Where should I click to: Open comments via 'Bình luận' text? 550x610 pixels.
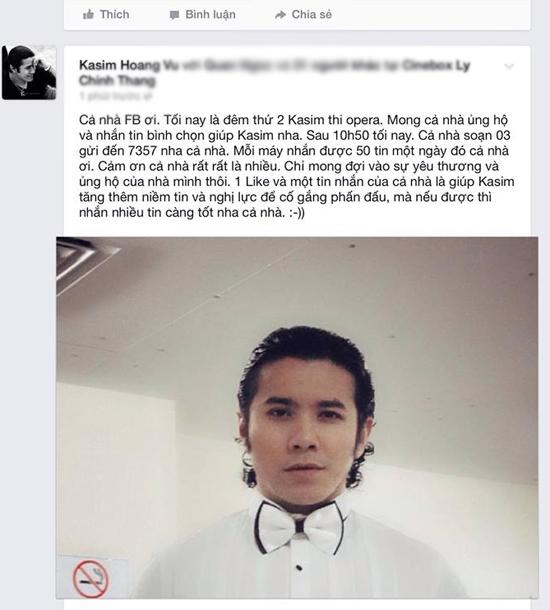click(x=210, y=14)
